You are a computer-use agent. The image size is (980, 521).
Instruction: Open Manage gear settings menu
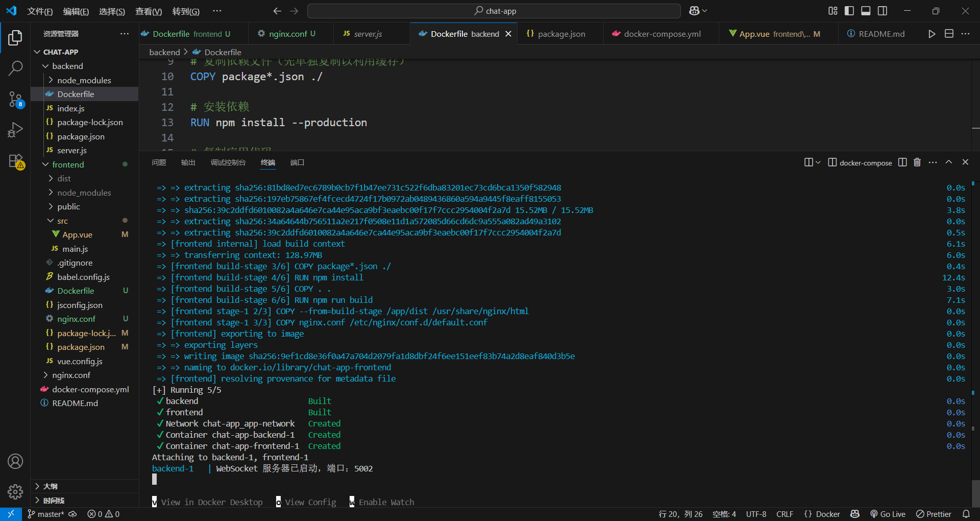point(15,492)
